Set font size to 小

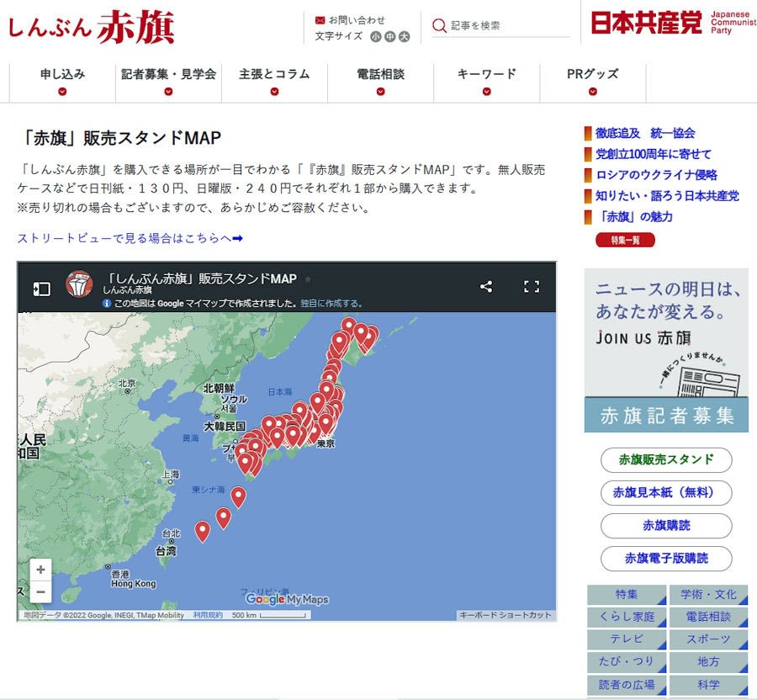376,37
